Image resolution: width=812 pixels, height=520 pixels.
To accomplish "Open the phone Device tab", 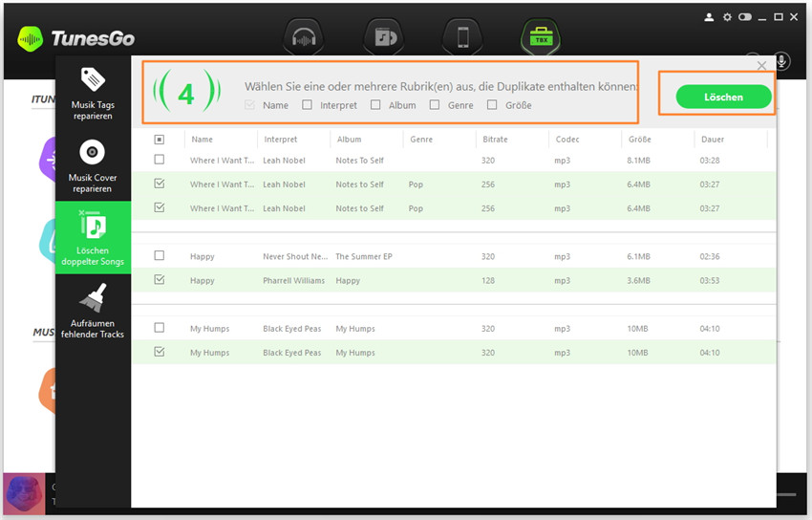I will (x=463, y=37).
